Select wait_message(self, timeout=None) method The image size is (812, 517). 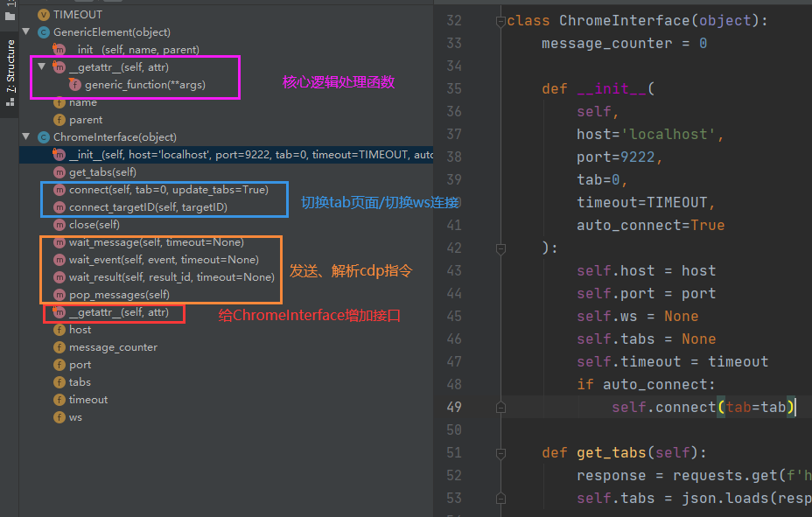tap(157, 242)
